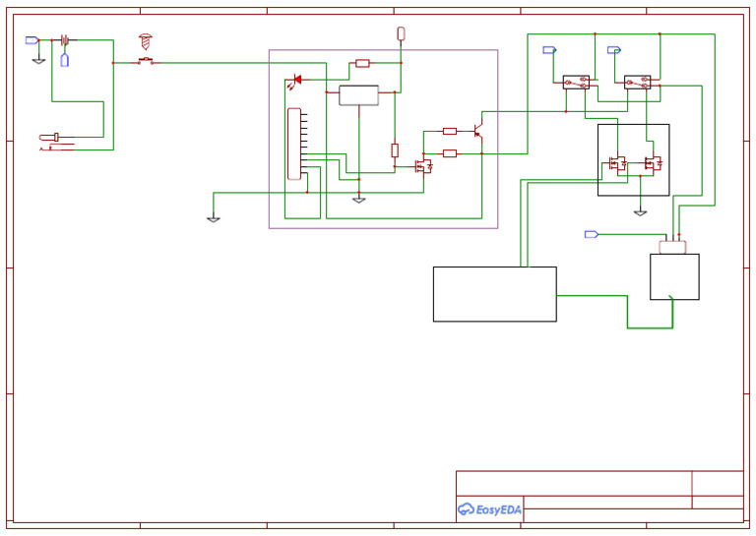This screenshot has width=756, height=536.
Task: Select the MOSFET inside the purple box
Action: pyautogui.click(x=424, y=166)
